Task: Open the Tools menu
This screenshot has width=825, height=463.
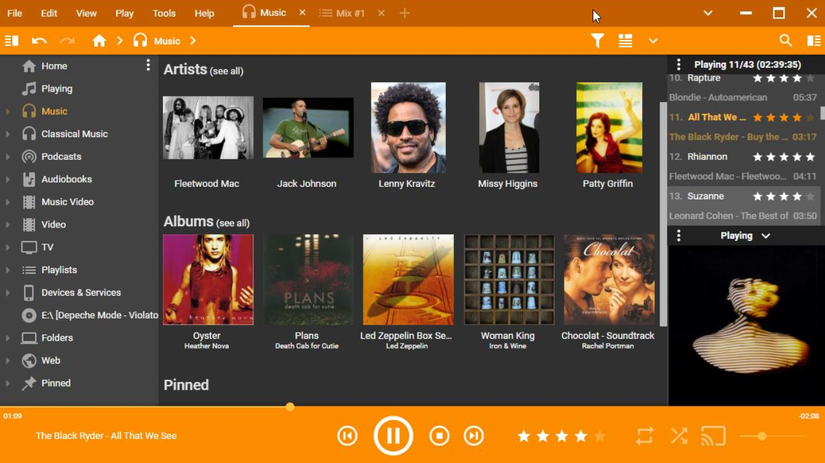Action: [x=164, y=14]
